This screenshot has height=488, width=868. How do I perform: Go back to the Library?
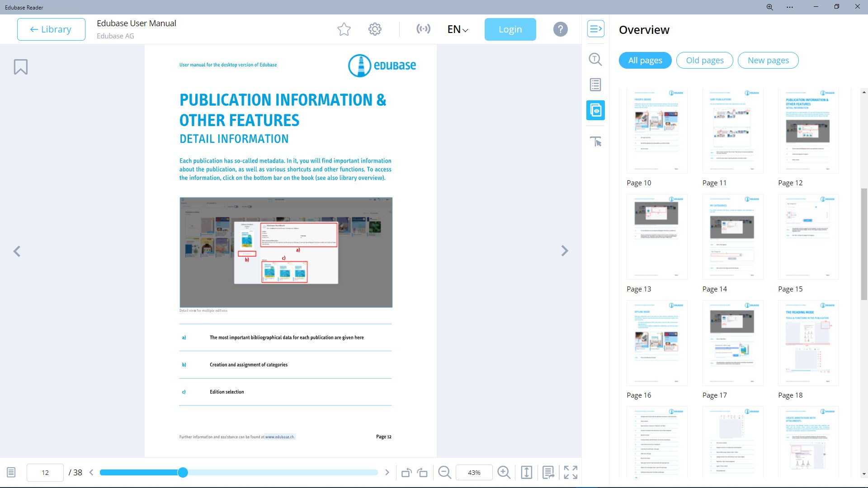click(x=51, y=29)
